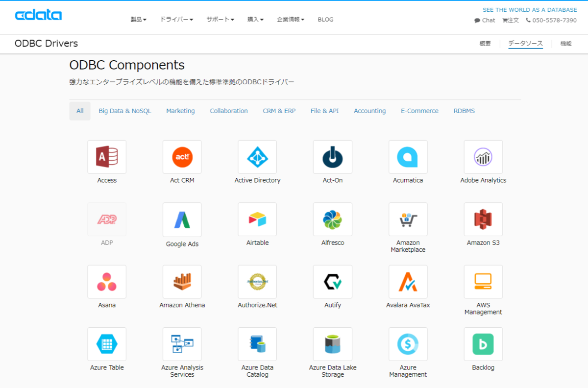588x388 pixels.
Task: Click the 注文 order link
Action: (x=511, y=21)
